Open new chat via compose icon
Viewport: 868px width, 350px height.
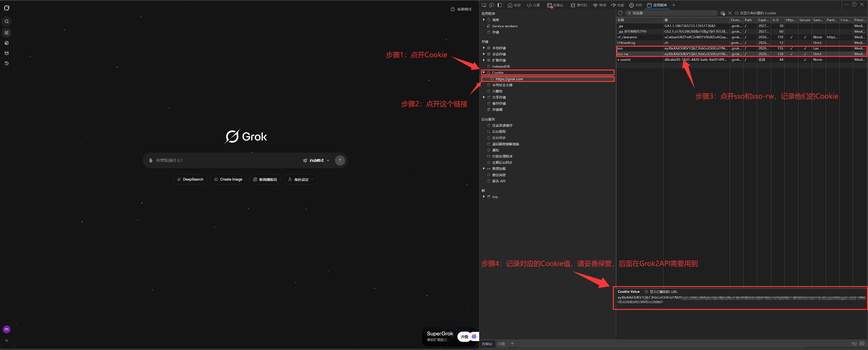(6, 33)
